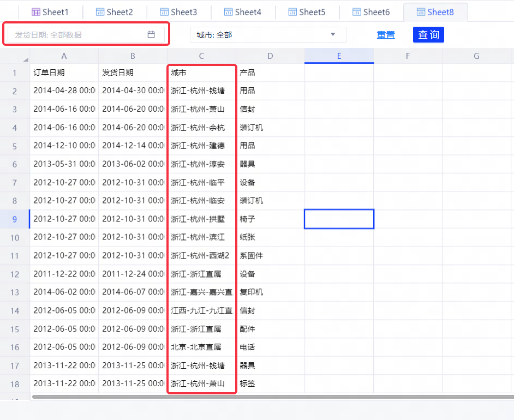
Task: Switch to the Sheet5 tab
Action: pyautogui.click(x=306, y=11)
